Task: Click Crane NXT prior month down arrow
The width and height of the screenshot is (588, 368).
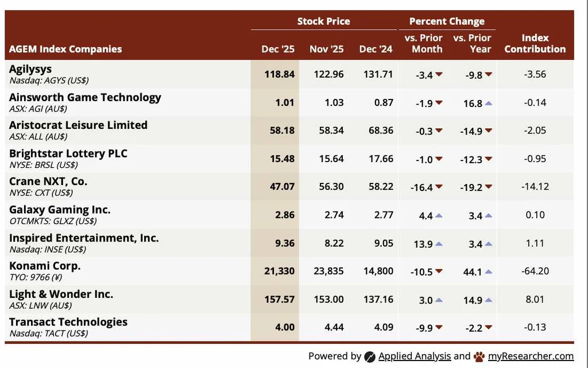Action: 439,187
